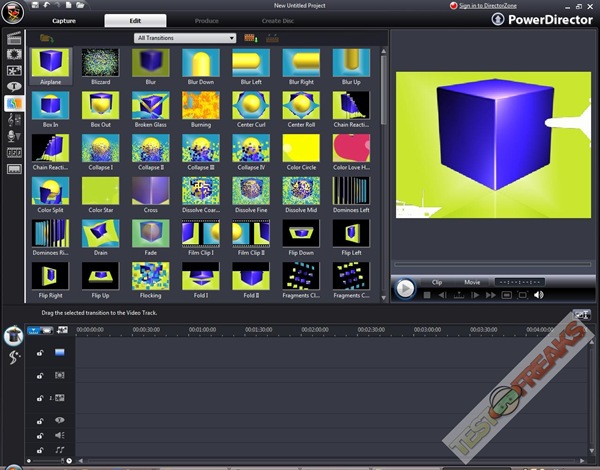Open the Media Room clapperboard icon
Screen dimensions: 600x470
(x=14, y=38)
